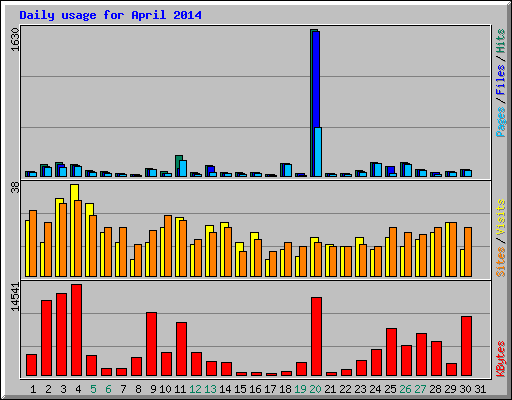
Task: Click the blue "Files" legend label
Action: pos(501,79)
